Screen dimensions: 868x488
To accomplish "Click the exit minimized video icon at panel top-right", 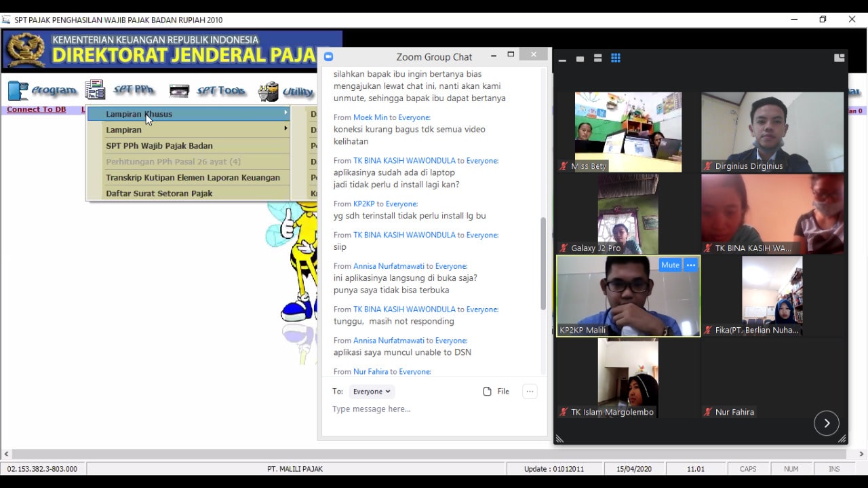I will [x=839, y=58].
